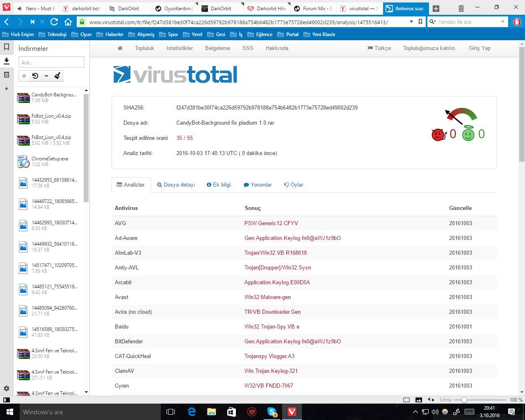525x420 pixels.
Task: Open the Windows Start menu
Action: [x=10, y=412]
